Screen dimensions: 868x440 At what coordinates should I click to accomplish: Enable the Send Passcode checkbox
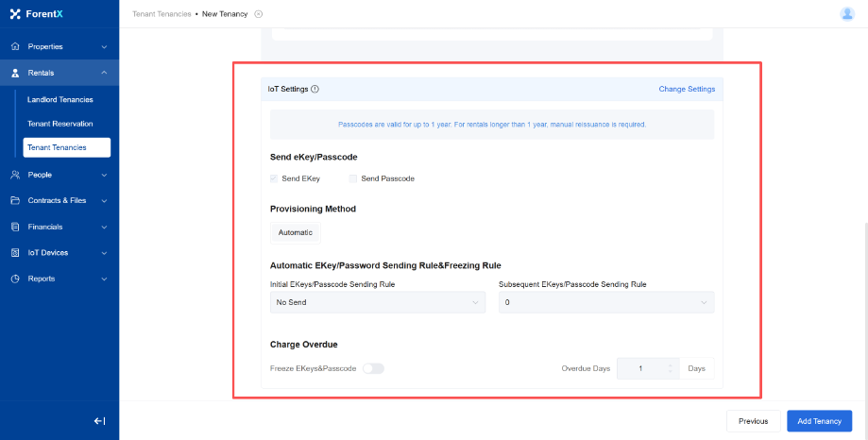pyautogui.click(x=353, y=178)
